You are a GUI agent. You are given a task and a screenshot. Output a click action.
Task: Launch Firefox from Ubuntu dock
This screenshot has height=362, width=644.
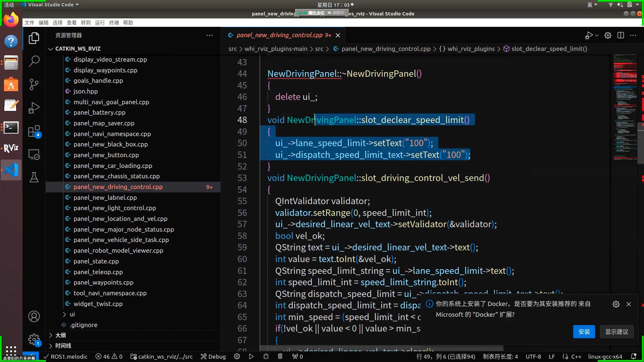[x=11, y=20]
